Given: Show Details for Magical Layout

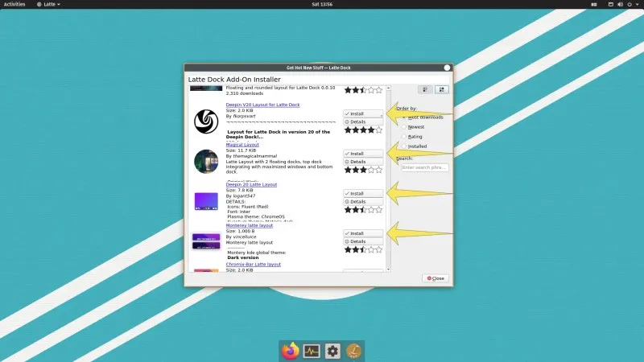Looking at the screenshot, I should click(363, 162).
